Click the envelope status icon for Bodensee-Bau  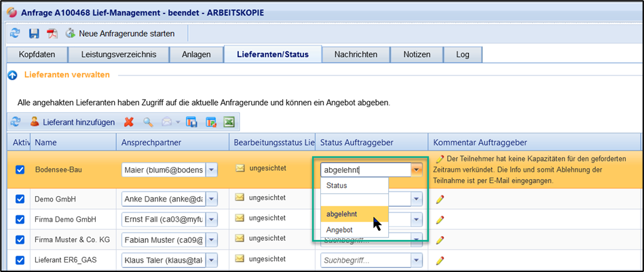[x=240, y=168]
